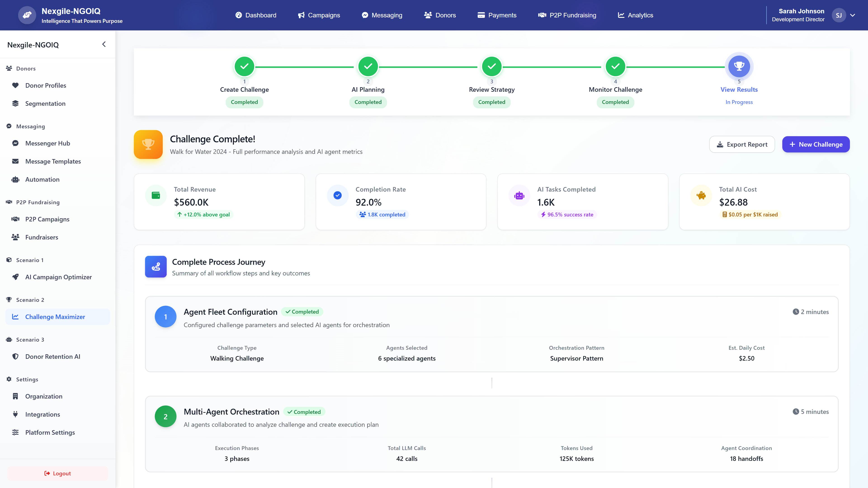Switch to the Analytics tab
The image size is (868, 488).
click(x=635, y=15)
